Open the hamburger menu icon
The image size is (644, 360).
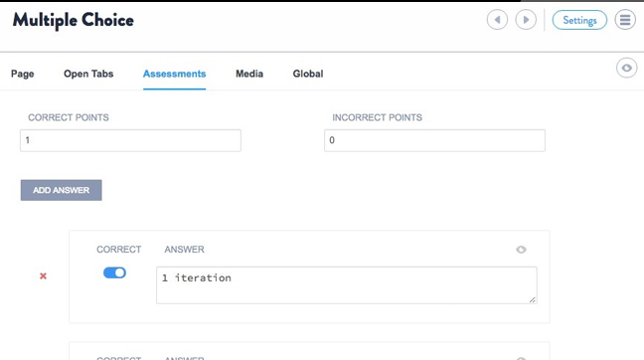pyautogui.click(x=625, y=20)
